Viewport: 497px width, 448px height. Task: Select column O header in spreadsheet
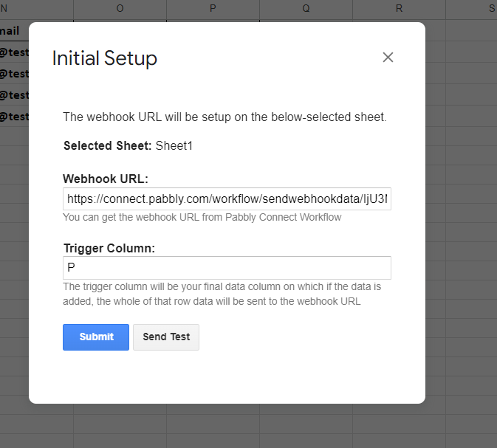coord(120,9)
